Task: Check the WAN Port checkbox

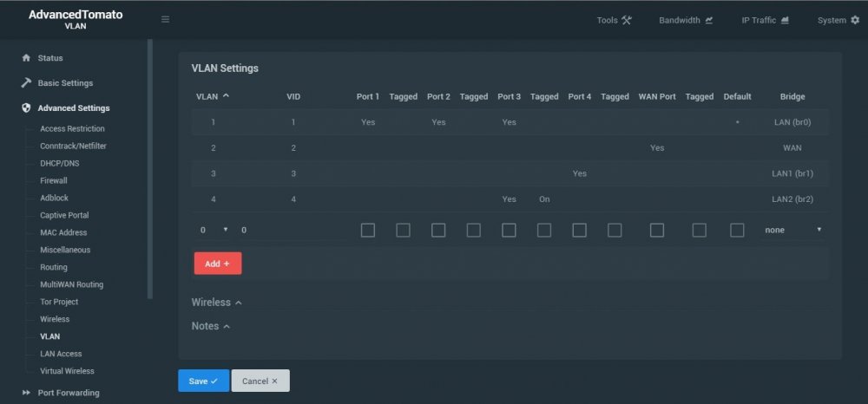Action: coord(657,230)
